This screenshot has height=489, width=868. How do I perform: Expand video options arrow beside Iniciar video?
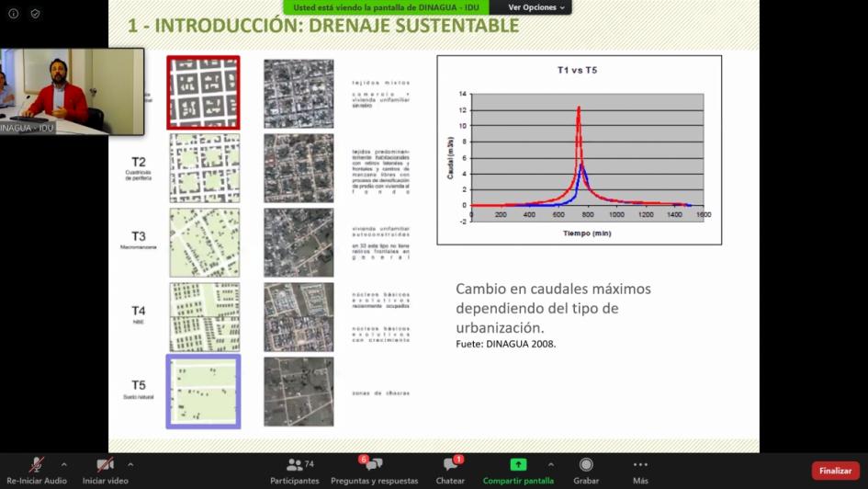(130, 464)
